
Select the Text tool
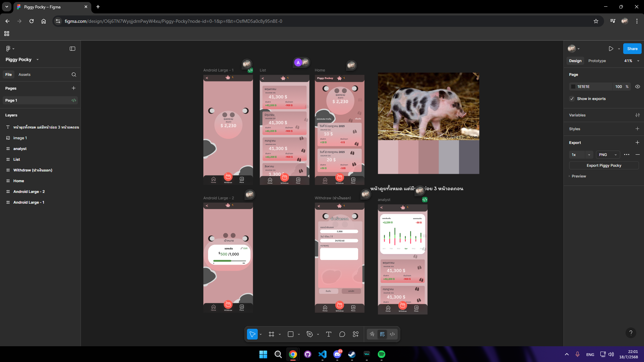coord(329,334)
